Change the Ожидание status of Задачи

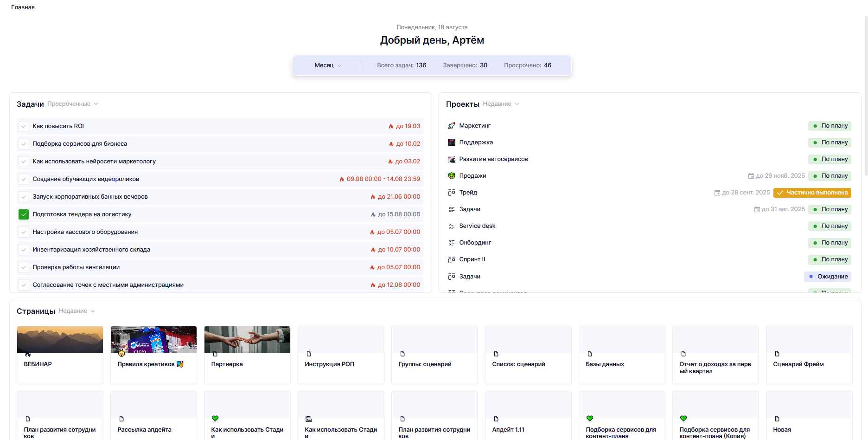[828, 277]
